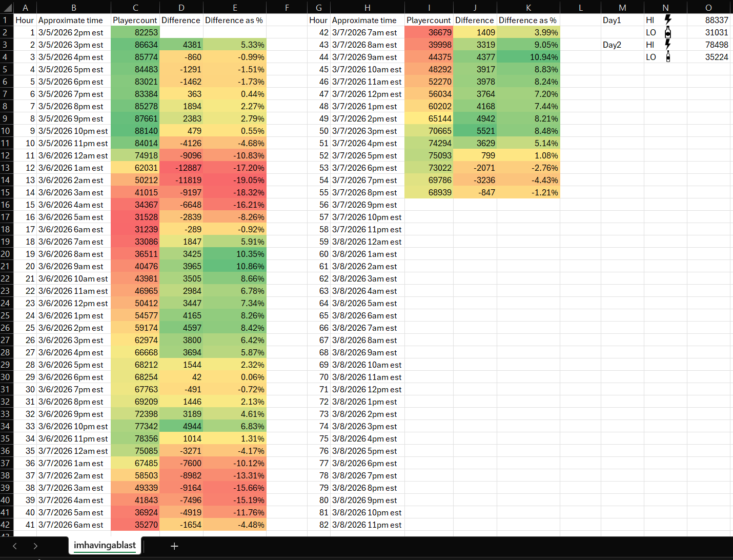This screenshot has height=560, width=733.
Task: Select the column K header
Action: 528,7
